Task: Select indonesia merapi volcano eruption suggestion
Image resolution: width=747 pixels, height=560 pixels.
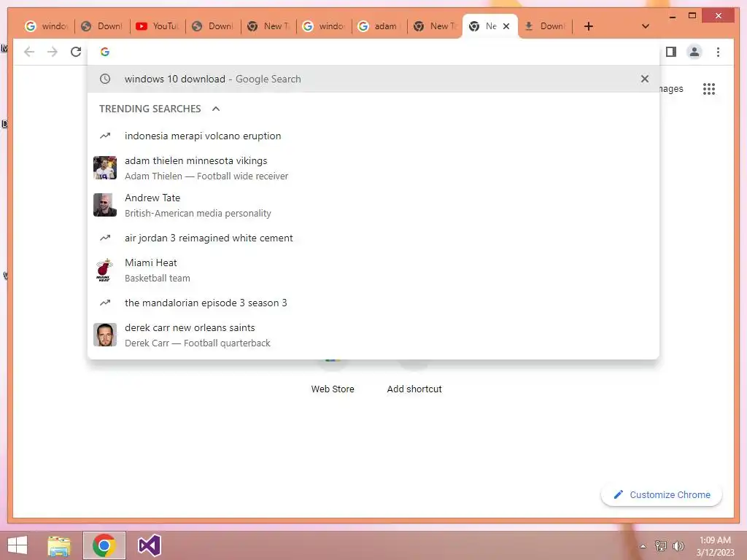Action: click(x=373, y=136)
